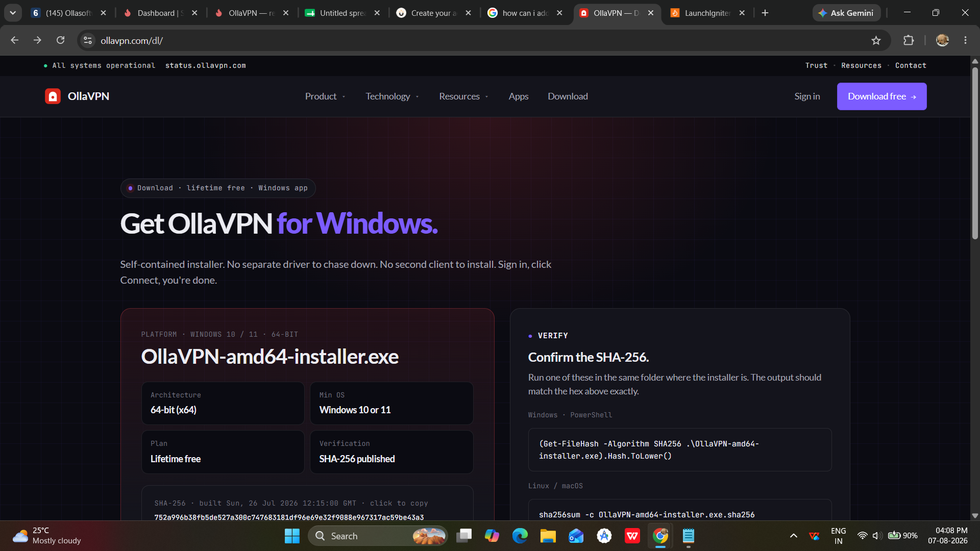View site information for ollavpn.com

88,40
